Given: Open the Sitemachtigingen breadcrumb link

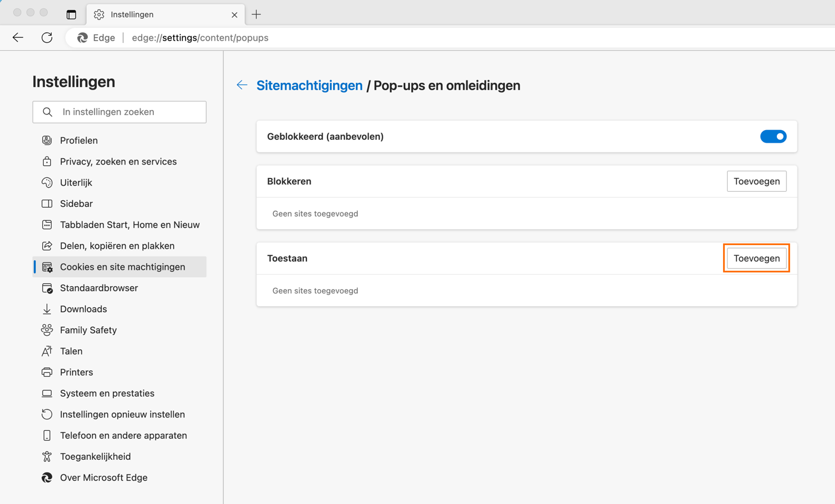Looking at the screenshot, I should [309, 85].
